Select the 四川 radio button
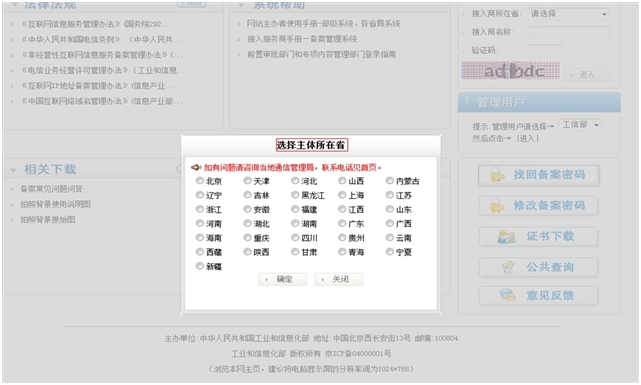This screenshot has height=385, width=641. tap(295, 237)
